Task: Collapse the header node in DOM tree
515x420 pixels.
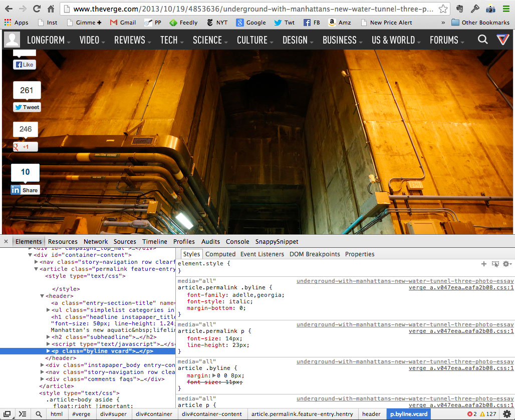Action: 42,296
